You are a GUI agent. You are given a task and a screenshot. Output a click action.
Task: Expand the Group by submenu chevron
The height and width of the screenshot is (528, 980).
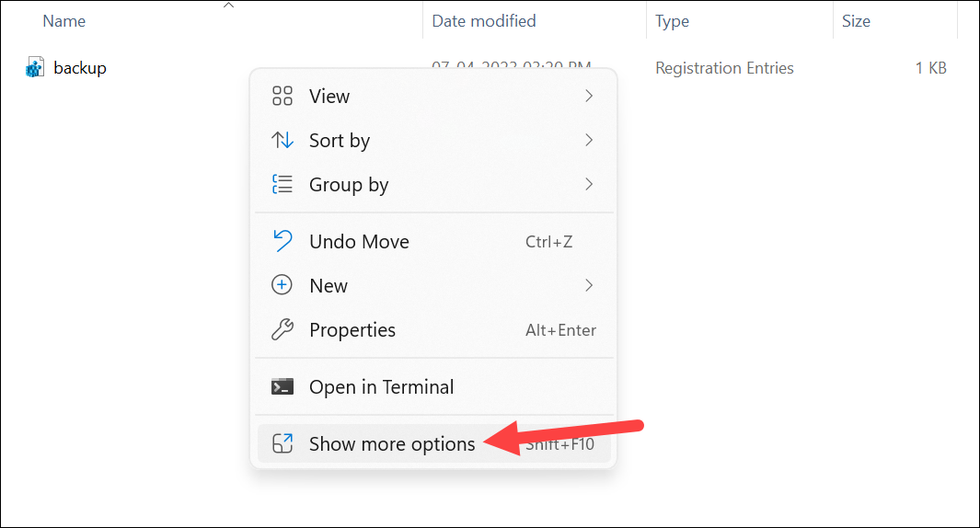589,184
